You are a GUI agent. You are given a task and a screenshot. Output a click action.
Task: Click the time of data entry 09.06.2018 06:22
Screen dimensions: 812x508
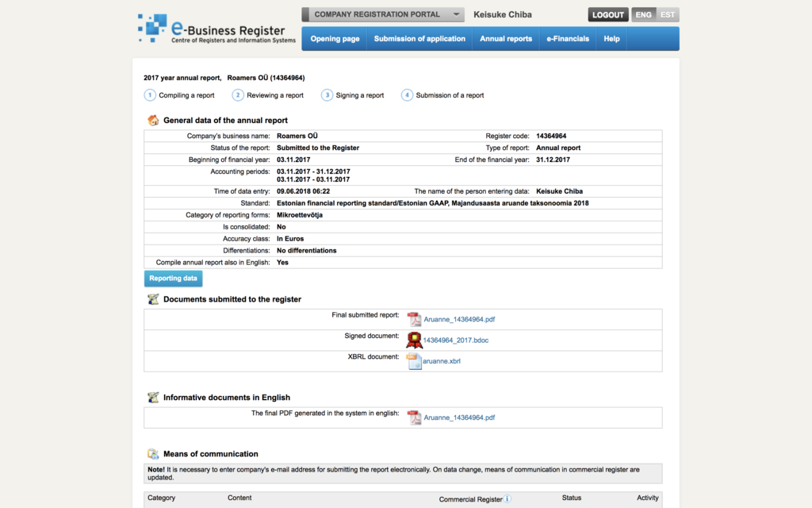click(303, 191)
